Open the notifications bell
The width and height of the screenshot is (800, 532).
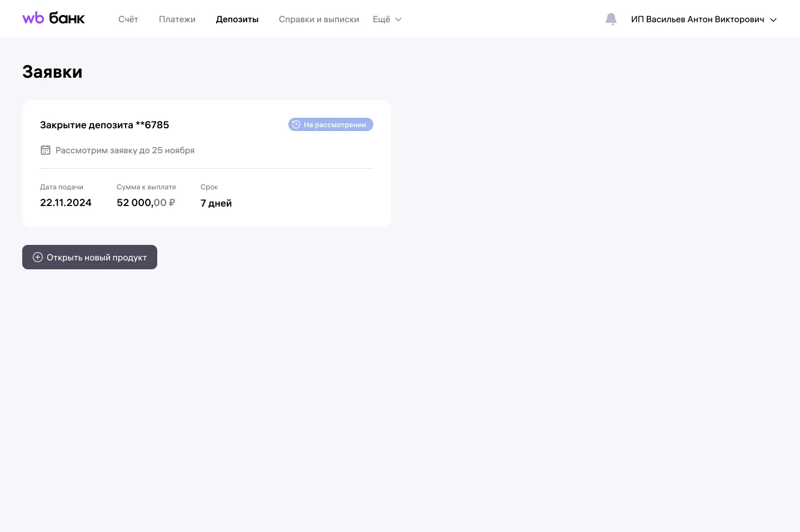tap(611, 19)
